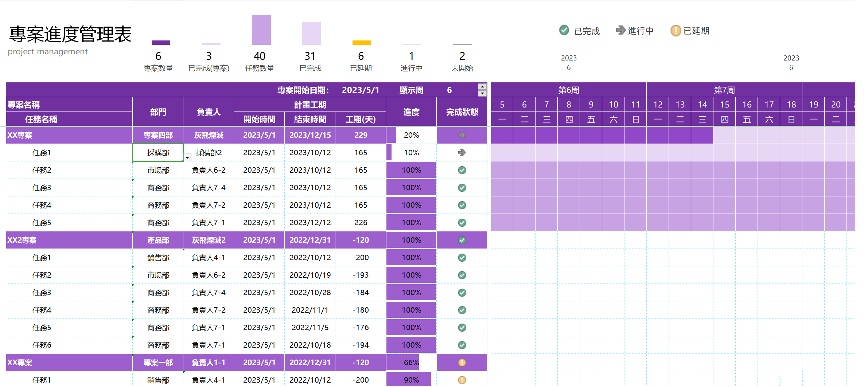Click the 部門 column header
868x387 pixels.
click(x=158, y=112)
